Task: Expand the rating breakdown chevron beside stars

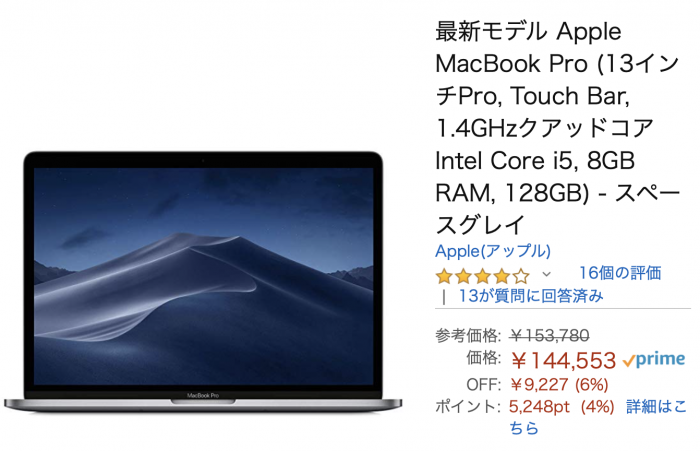Action: [x=546, y=274]
